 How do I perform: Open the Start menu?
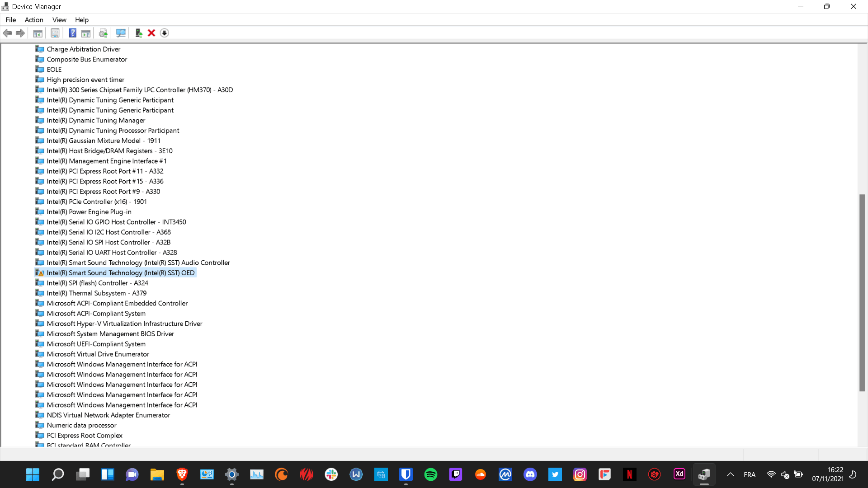(32, 474)
